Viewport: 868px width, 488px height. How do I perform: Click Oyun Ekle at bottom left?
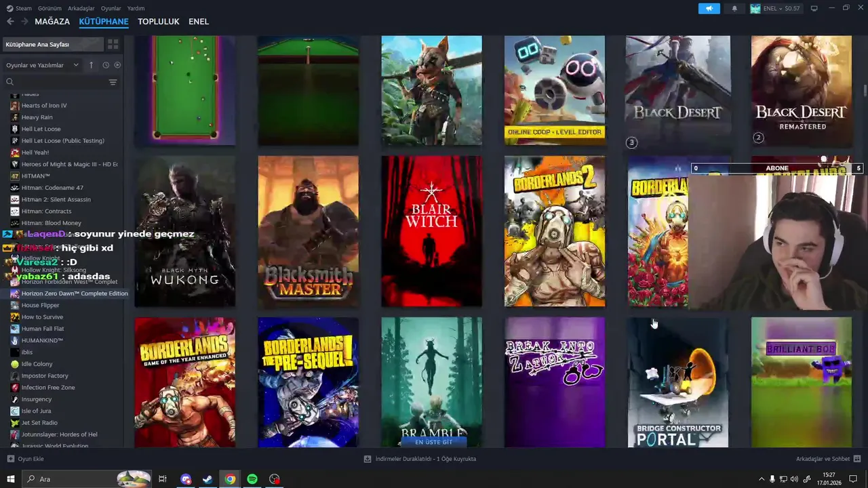point(26,459)
